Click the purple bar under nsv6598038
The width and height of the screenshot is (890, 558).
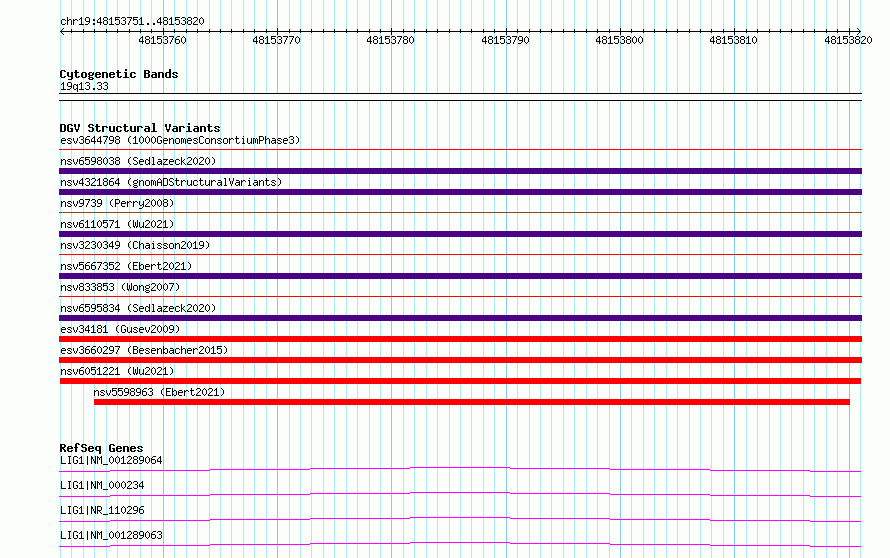click(460, 171)
